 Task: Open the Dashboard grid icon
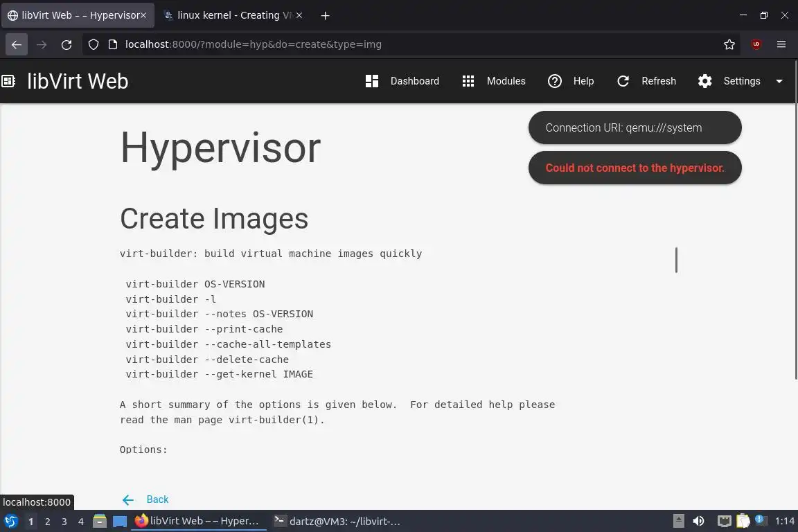pyautogui.click(x=372, y=81)
